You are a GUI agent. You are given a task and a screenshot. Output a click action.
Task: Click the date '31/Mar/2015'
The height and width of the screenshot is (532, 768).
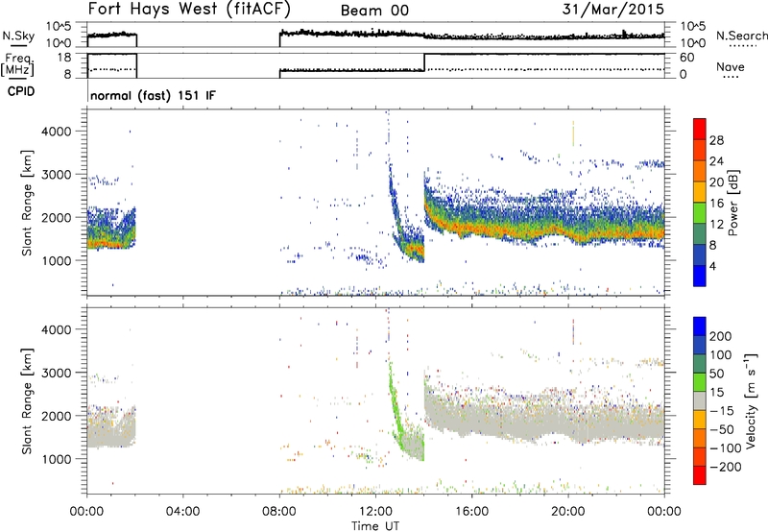613,9
